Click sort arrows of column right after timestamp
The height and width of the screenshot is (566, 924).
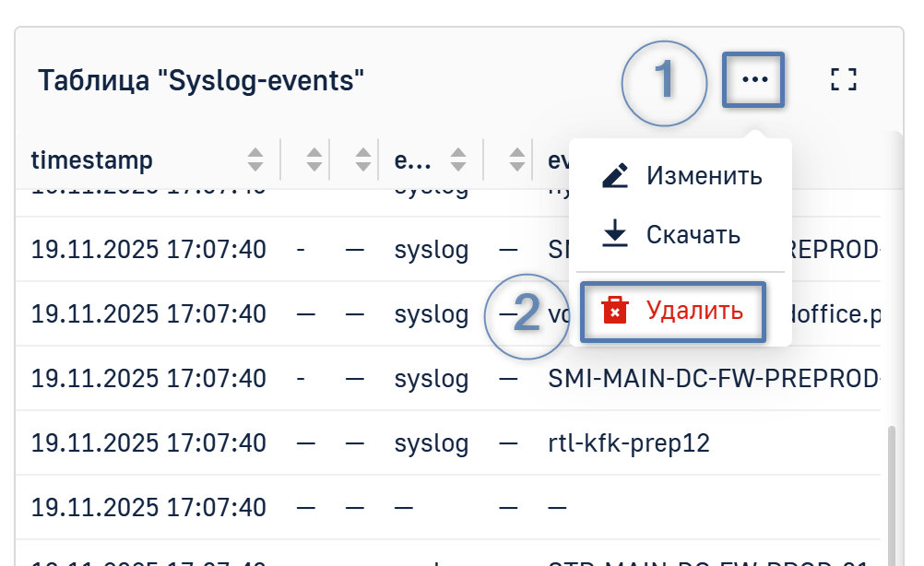(x=314, y=159)
